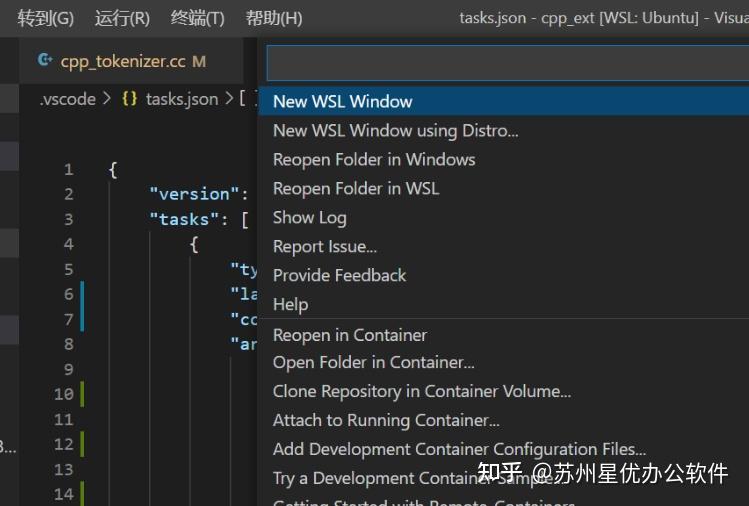Viewport: 749px width, 506px height.
Task: Choose Reopen in Container
Action: (350, 335)
